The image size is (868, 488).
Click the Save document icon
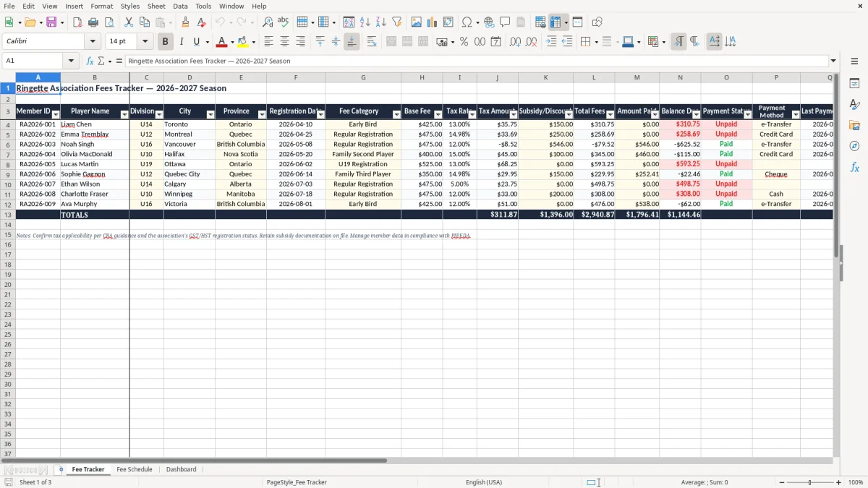[51, 22]
